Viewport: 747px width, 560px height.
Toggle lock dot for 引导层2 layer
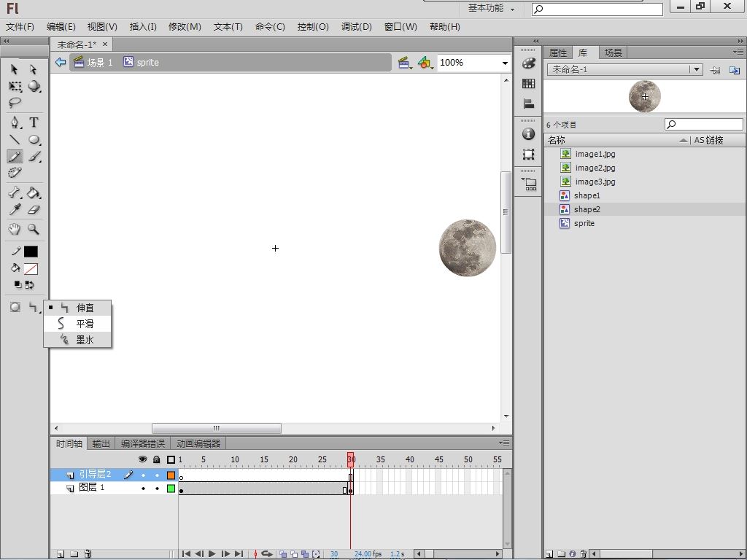tap(156, 475)
